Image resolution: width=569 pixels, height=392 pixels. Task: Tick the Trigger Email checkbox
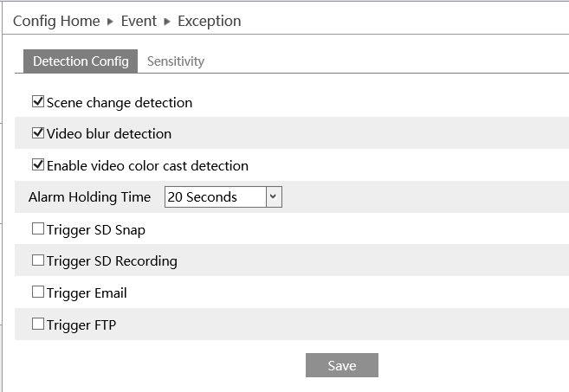point(38,293)
